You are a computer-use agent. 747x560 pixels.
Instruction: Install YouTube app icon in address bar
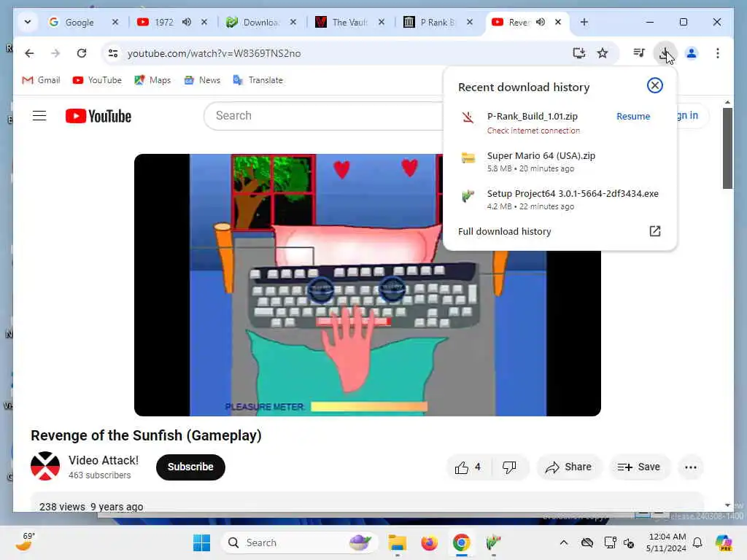tap(578, 53)
